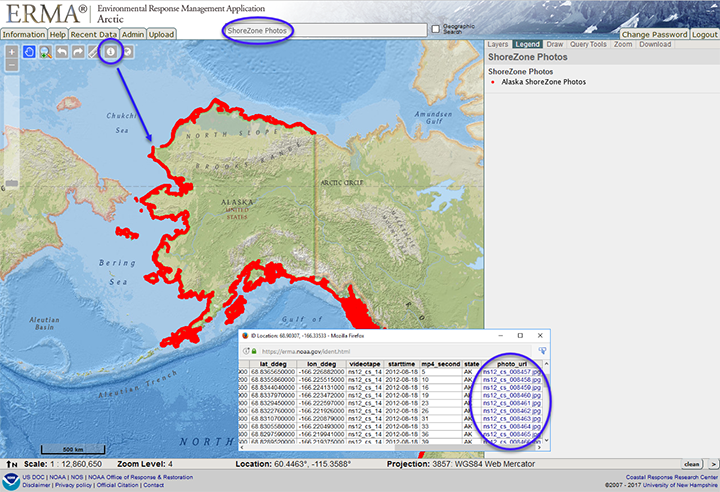Open the Recent Data menu

(94, 34)
